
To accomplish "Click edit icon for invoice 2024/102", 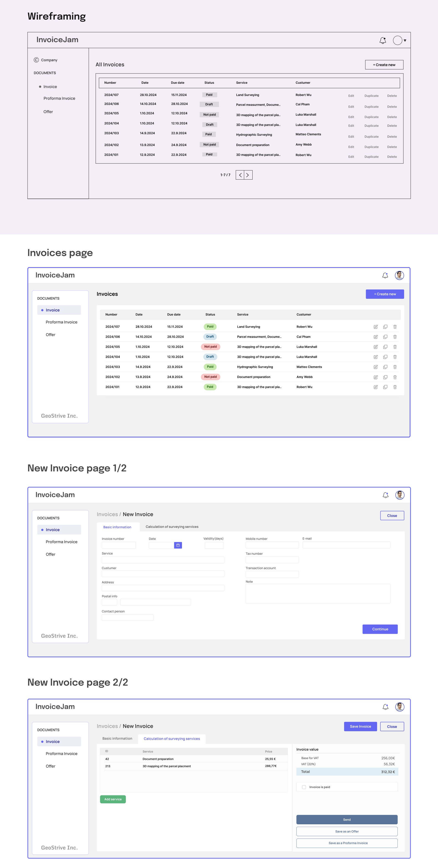I will click(x=375, y=377).
